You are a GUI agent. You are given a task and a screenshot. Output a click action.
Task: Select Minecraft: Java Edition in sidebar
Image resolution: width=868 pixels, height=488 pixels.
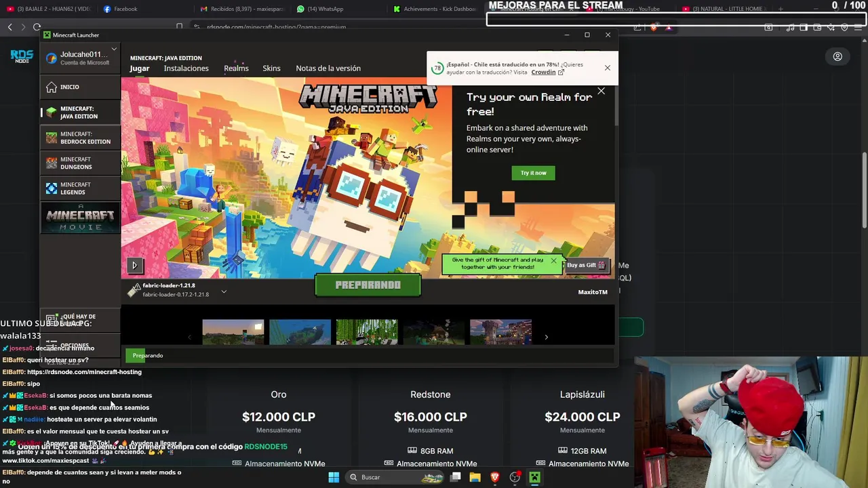pos(80,113)
